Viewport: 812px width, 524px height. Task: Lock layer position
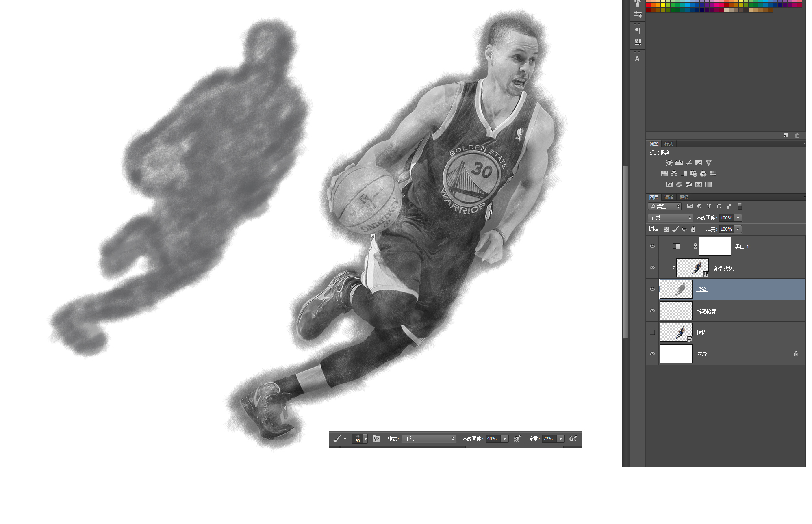coord(684,230)
